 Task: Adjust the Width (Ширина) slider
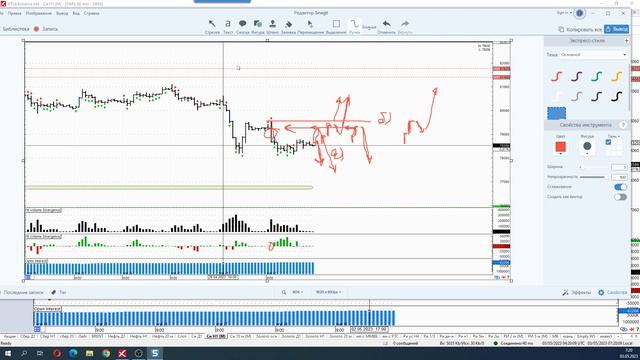point(593,167)
